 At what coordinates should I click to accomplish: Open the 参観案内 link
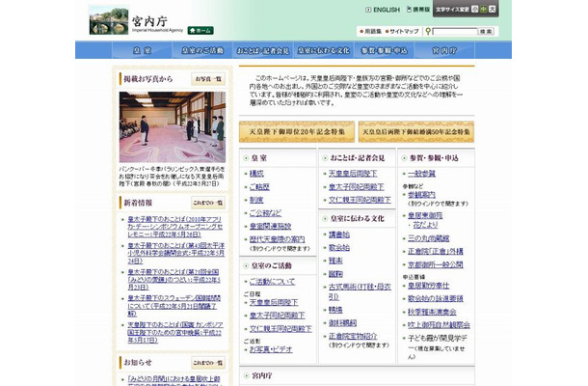[x=421, y=195]
